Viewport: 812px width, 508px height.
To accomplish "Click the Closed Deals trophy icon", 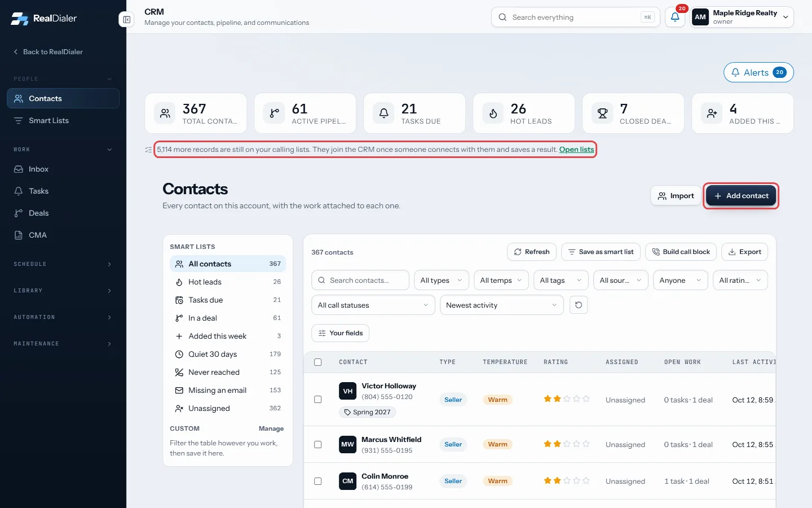I will (x=602, y=113).
